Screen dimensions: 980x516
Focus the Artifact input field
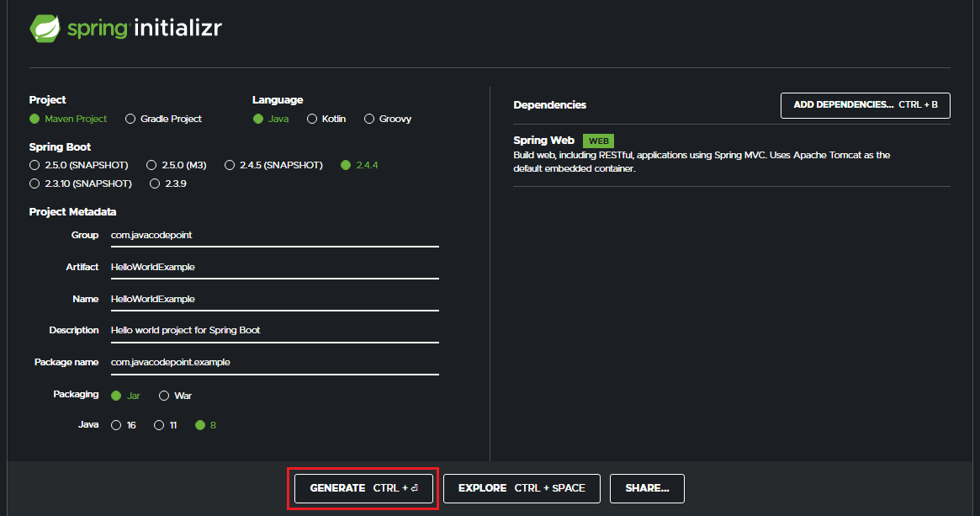pos(275,267)
